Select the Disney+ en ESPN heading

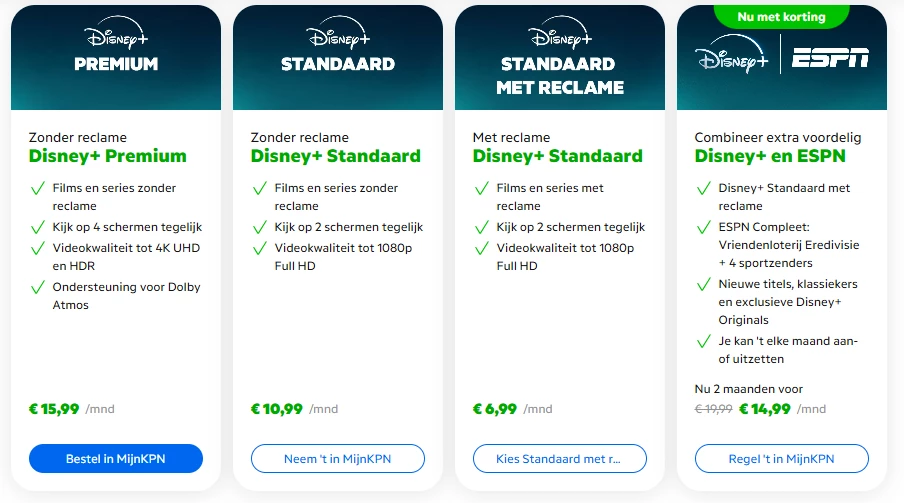(x=770, y=156)
